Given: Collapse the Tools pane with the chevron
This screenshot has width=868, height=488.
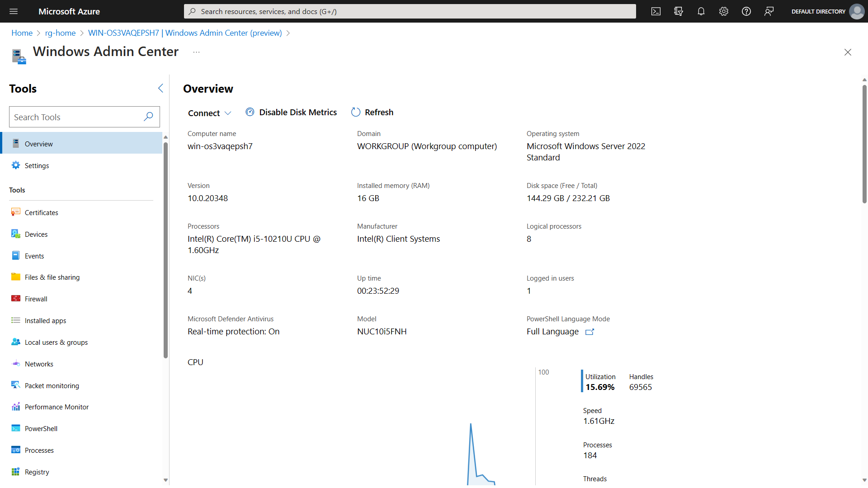Looking at the screenshot, I should (x=160, y=88).
